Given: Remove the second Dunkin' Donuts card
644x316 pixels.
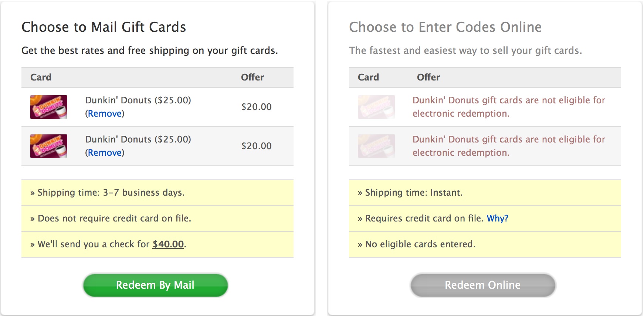Looking at the screenshot, I should click(105, 153).
